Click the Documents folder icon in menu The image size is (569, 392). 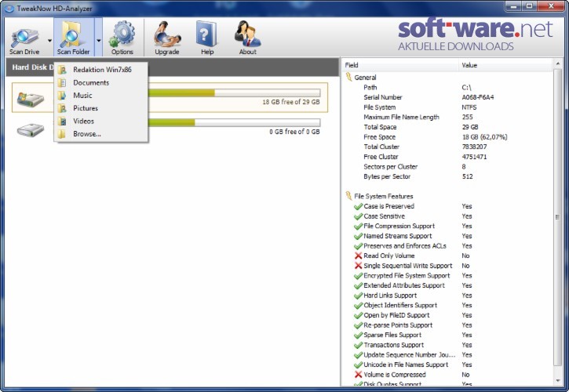[x=62, y=82]
